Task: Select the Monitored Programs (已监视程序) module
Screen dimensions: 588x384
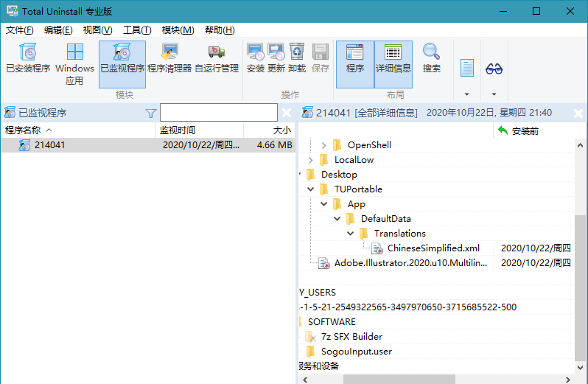Action: pos(122,64)
